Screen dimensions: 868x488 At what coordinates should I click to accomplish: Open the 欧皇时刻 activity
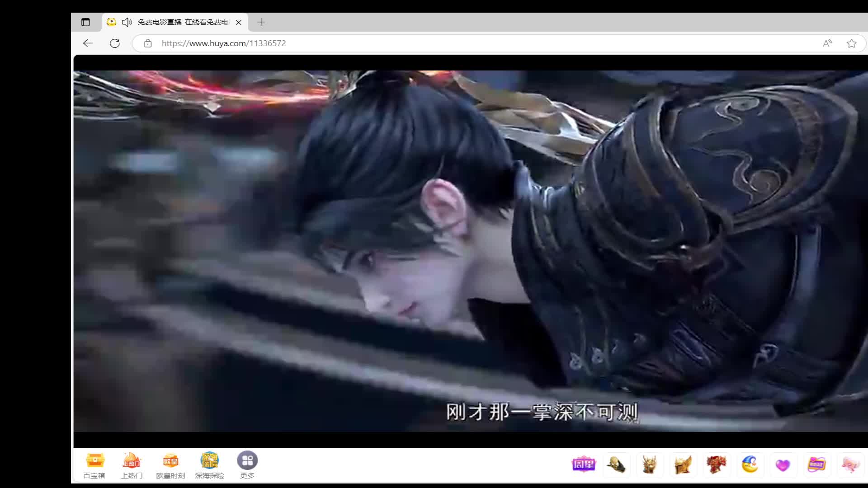[x=170, y=465]
